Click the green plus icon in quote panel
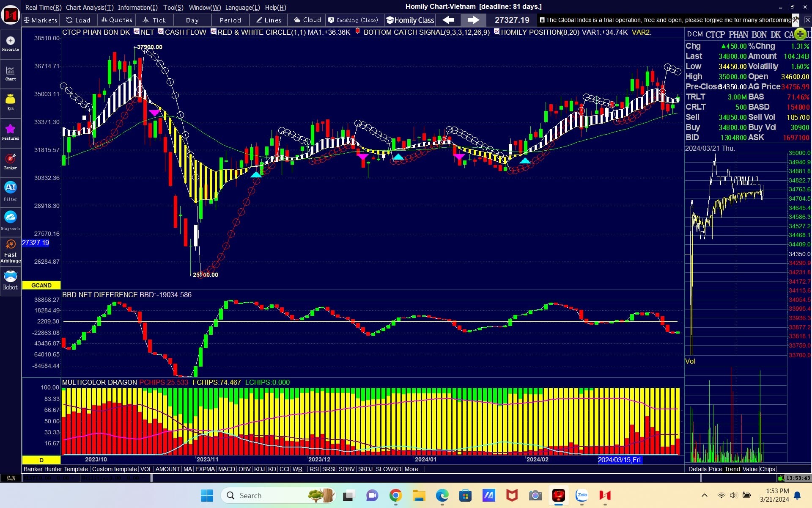Screen dimensions: 812x508 pyautogui.click(x=800, y=34)
